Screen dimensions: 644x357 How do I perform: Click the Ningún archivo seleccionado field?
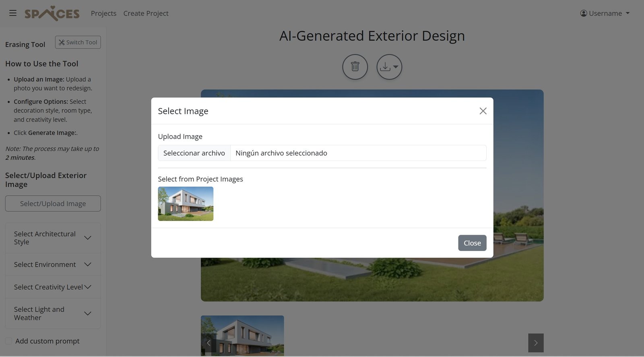tap(358, 153)
